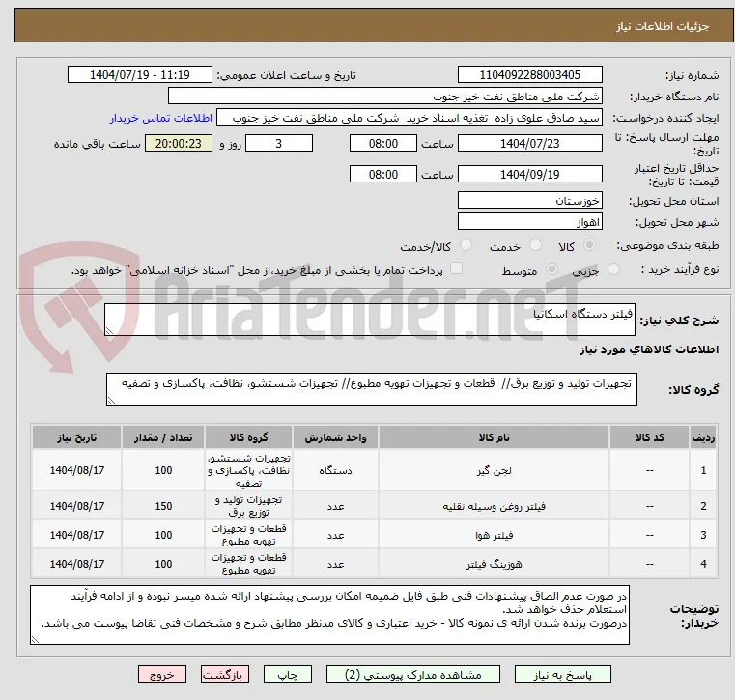Viewport: 735px width, 700px height.
Task: Click the خروج exit button
Action: point(162,674)
